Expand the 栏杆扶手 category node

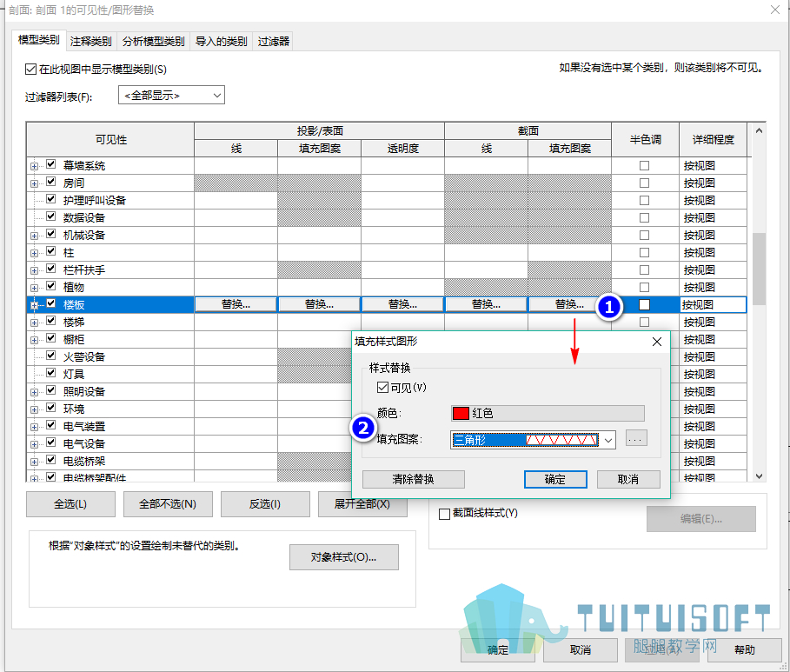tap(34, 270)
